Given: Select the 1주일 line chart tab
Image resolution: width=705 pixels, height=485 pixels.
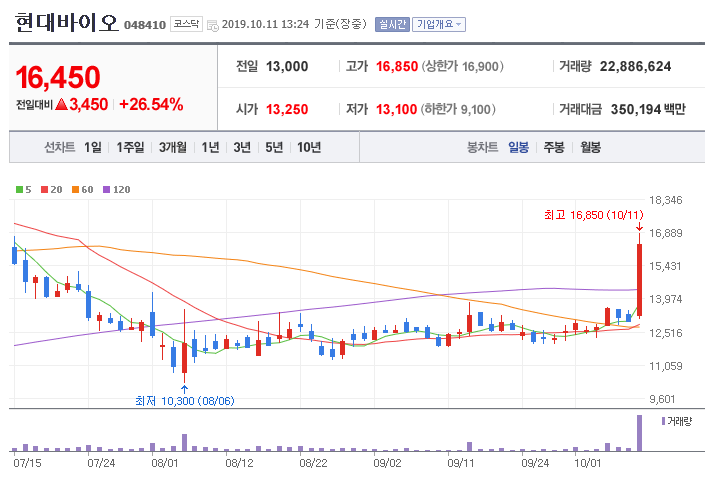Looking at the screenshot, I should coord(130,147).
